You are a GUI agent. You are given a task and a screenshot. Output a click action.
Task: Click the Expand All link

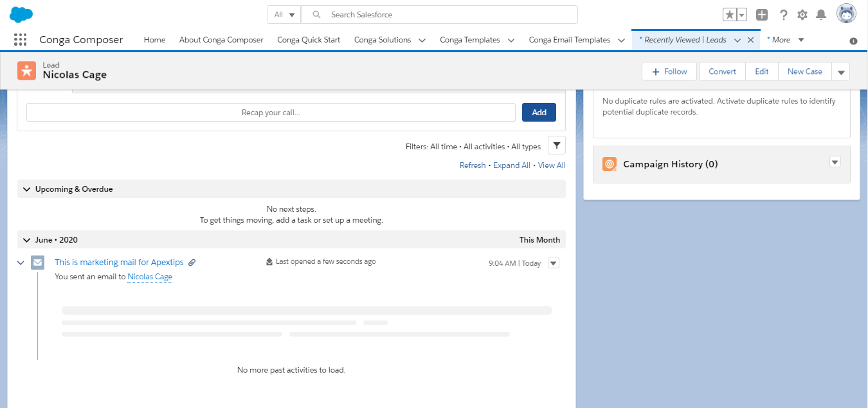(512, 165)
